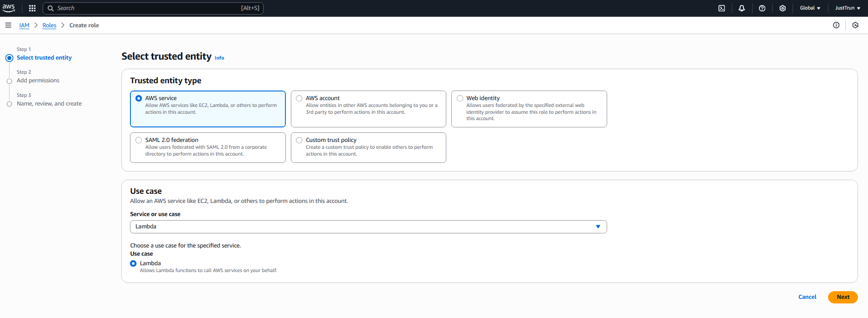868x318 pixels.
Task: Toggle the side navigation hamburger menu
Action: coord(8,25)
